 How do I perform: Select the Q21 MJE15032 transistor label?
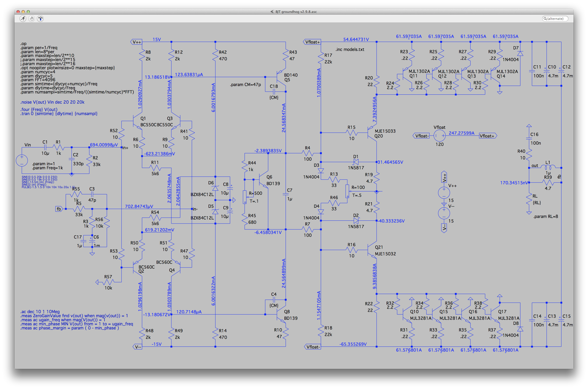point(385,251)
